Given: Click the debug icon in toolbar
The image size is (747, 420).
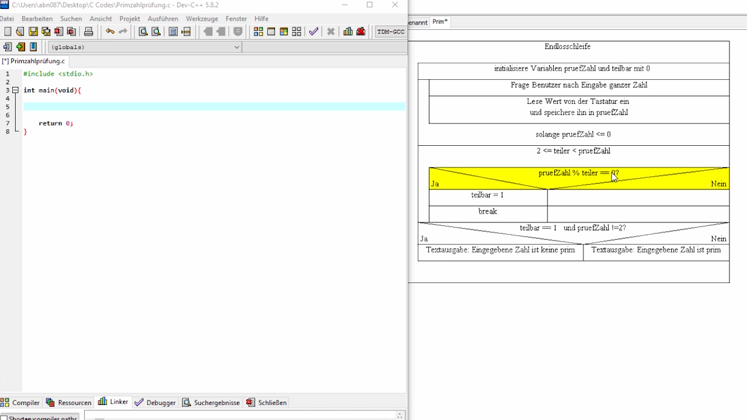Looking at the screenshot, I should [x=361, y=32].
